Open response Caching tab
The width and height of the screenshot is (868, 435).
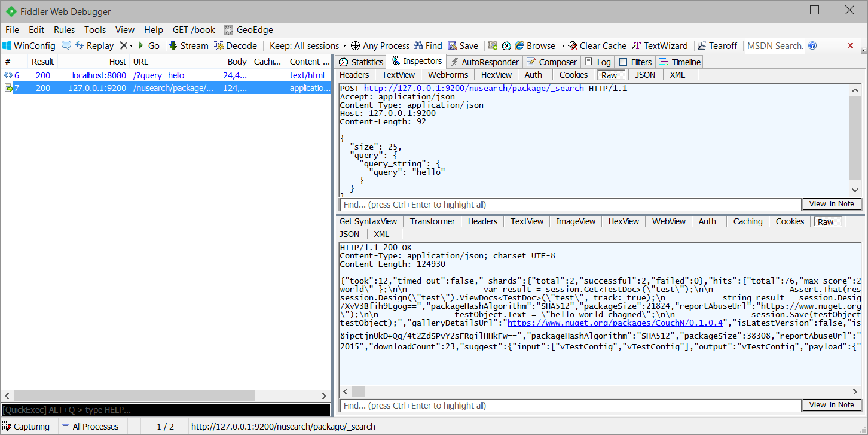point(748,221)
